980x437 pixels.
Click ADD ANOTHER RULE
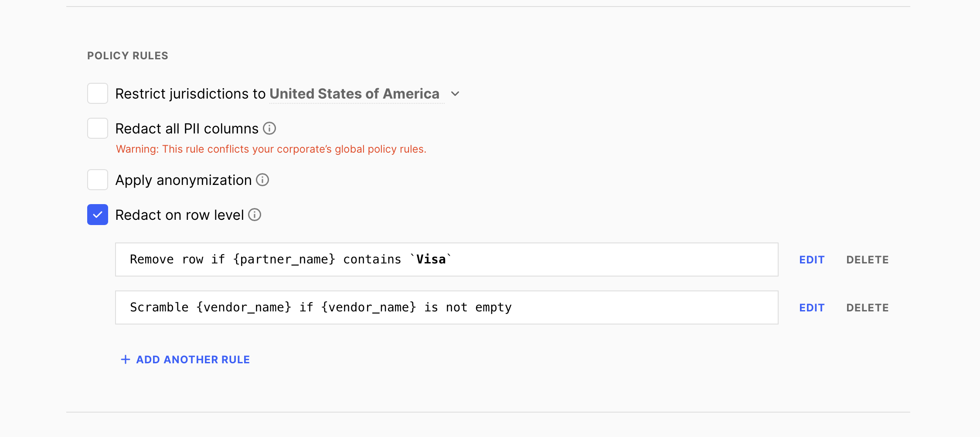coord(192,359)
